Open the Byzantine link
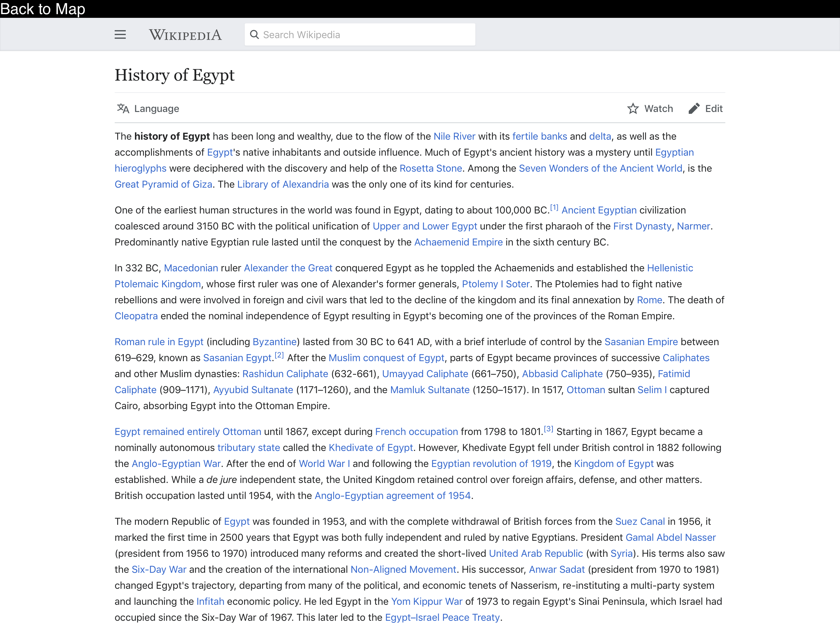Viewport: 840px width, 630px height. pos(274,341)
